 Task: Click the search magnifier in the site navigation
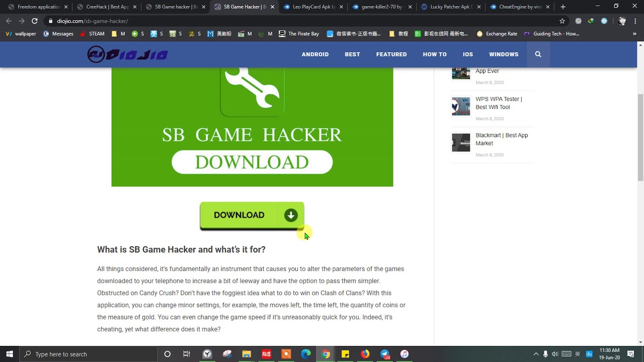tap(538, 54)
